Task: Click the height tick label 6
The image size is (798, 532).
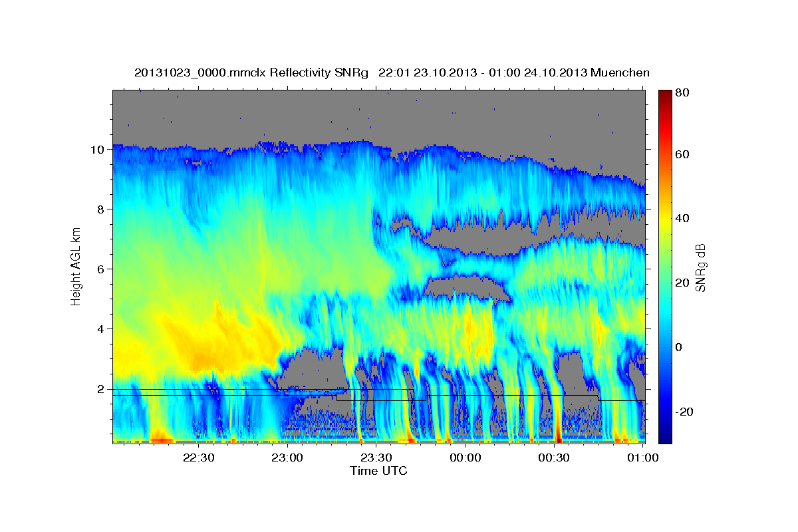Action: [x=101, y=269]
